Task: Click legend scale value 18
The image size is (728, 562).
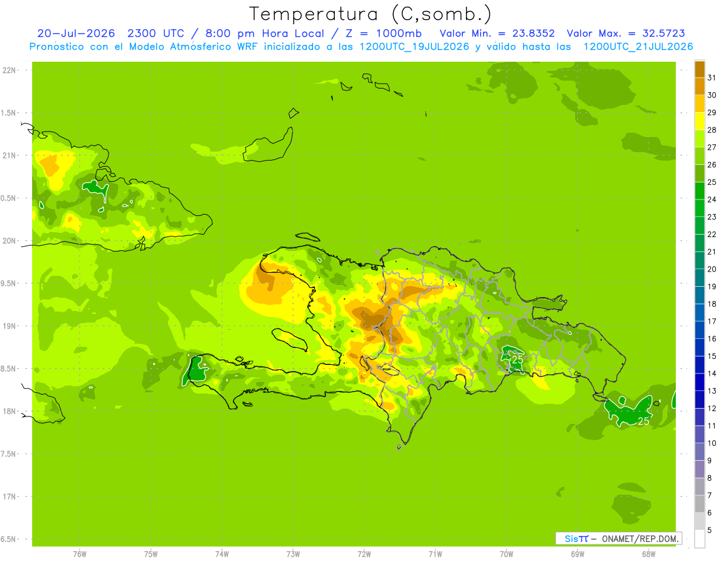Action: click(x=712, y=304)
